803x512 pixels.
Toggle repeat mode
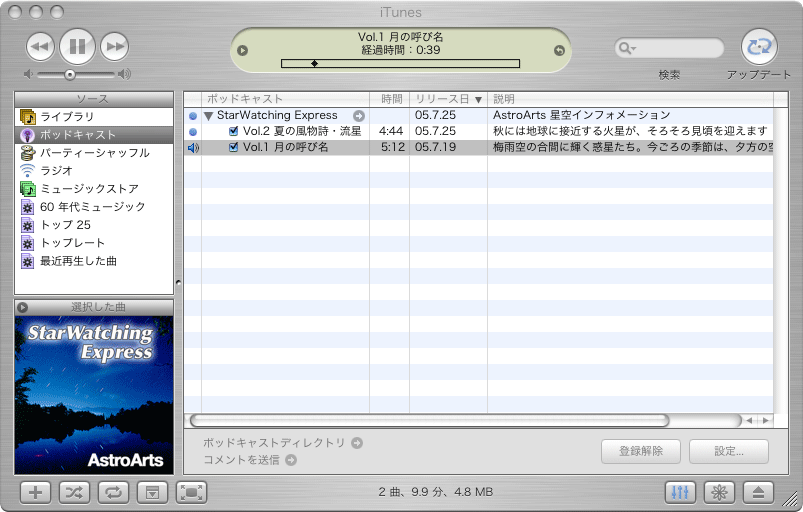(113, 493)
